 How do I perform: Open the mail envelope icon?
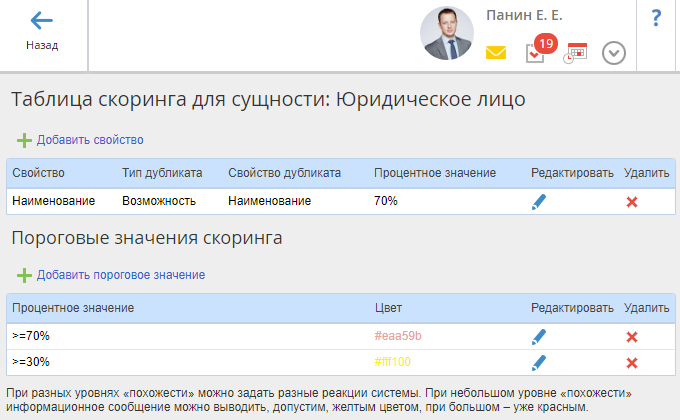[x=496, y=53]
